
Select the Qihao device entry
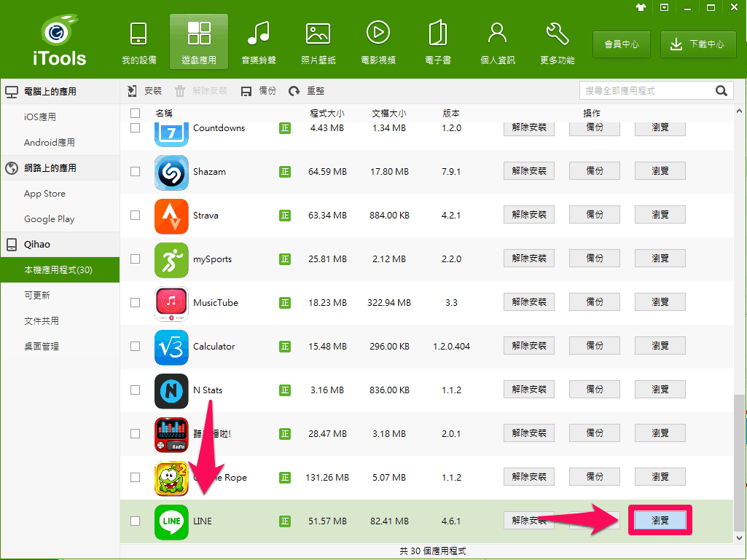point(60,244)
